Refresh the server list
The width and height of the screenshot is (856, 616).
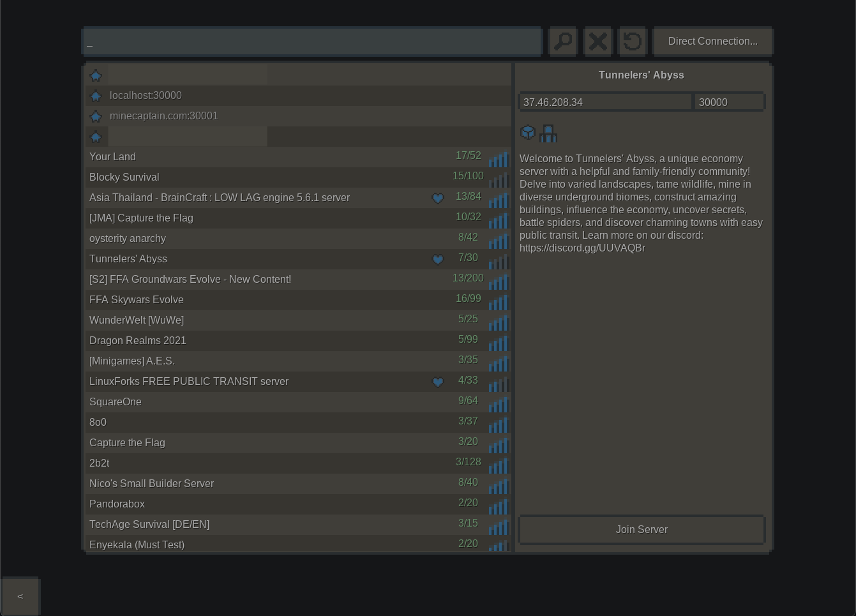click(x=633, y=41)
